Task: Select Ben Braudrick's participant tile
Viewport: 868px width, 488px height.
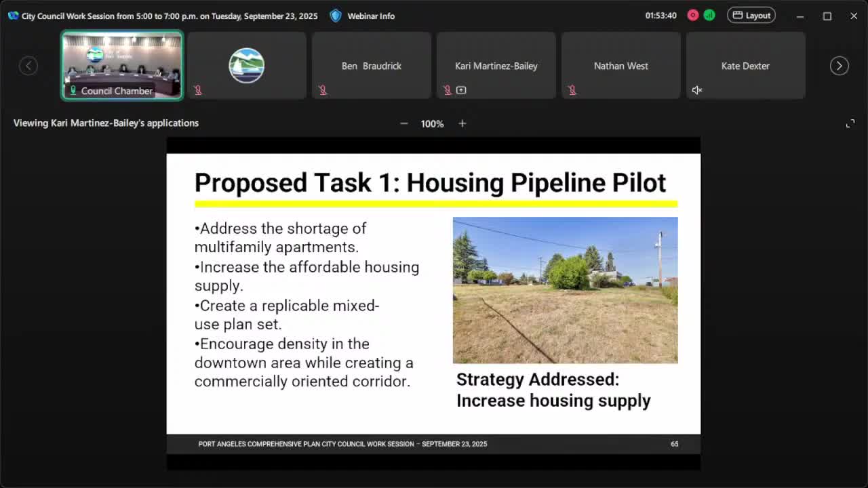Action: [x=372, y=66]
